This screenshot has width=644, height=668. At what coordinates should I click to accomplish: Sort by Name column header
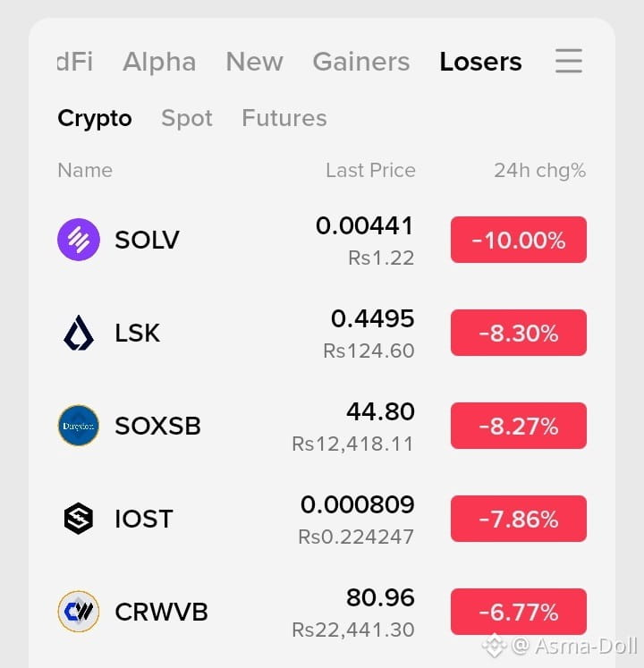click(85, 171)
